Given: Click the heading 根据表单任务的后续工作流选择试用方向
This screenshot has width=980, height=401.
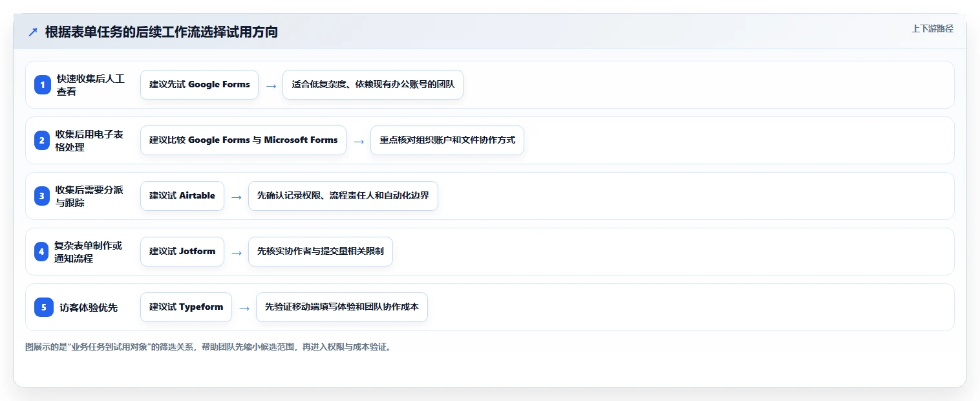Looking at the screenshot, I should [x=162, y=32].
